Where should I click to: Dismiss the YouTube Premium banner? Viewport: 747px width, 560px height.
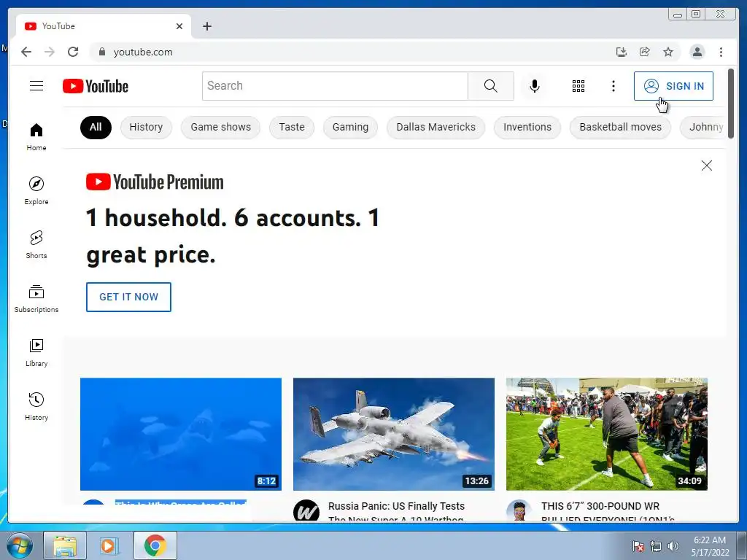[x=706, y=166]
